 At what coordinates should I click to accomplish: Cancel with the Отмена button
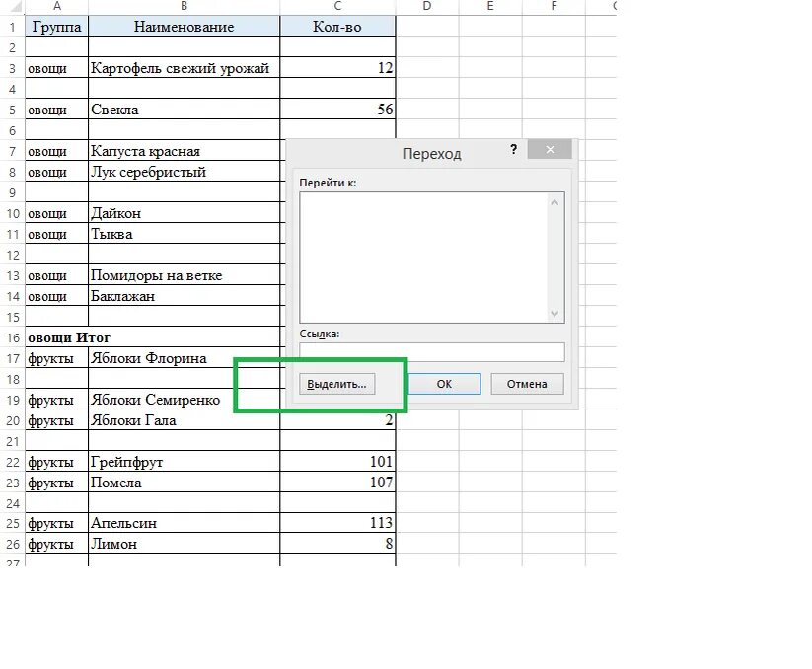coord(527,384)
